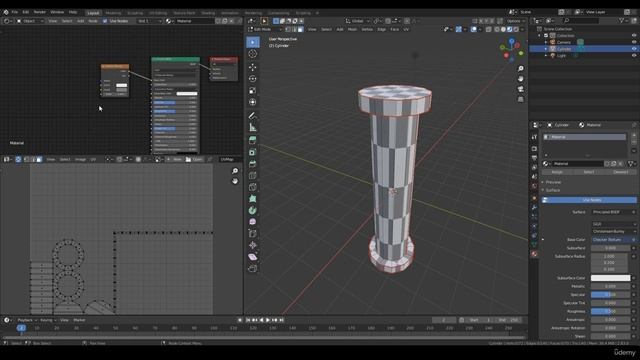The height and width of the screenshot is (360, 640).
Task: Select the Edge Slide tool
Action: (253, 234)
